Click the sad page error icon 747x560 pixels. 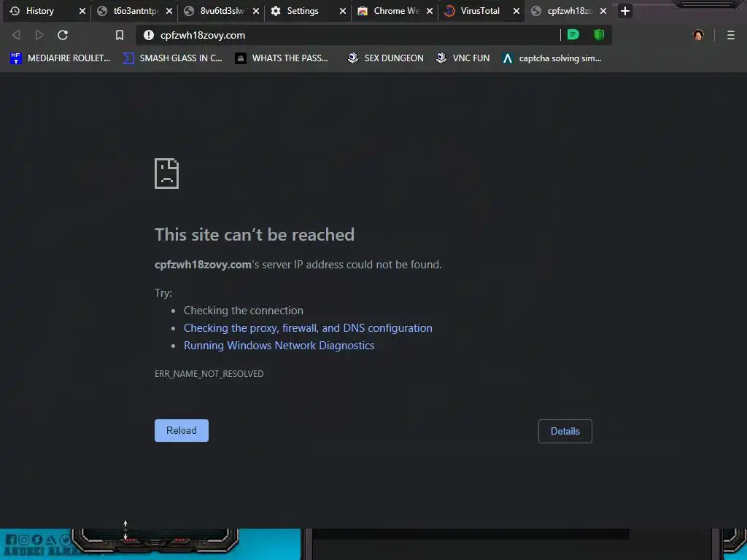tap(167, 174)
